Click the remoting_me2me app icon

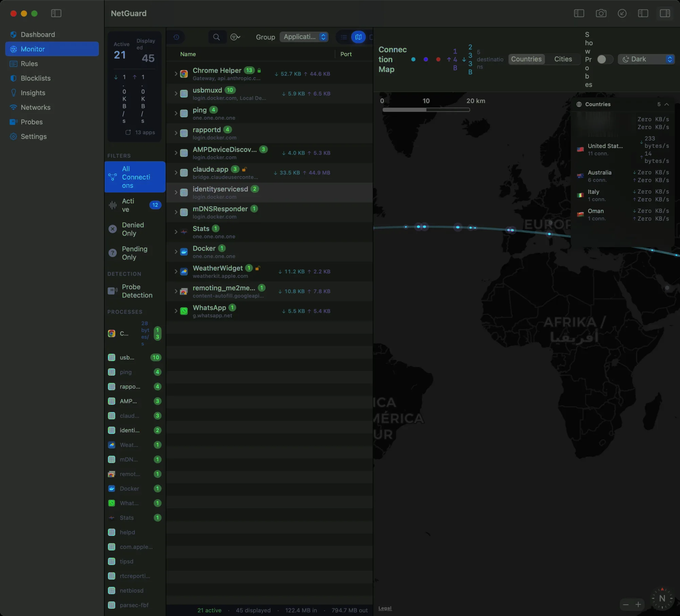[184, 291]
